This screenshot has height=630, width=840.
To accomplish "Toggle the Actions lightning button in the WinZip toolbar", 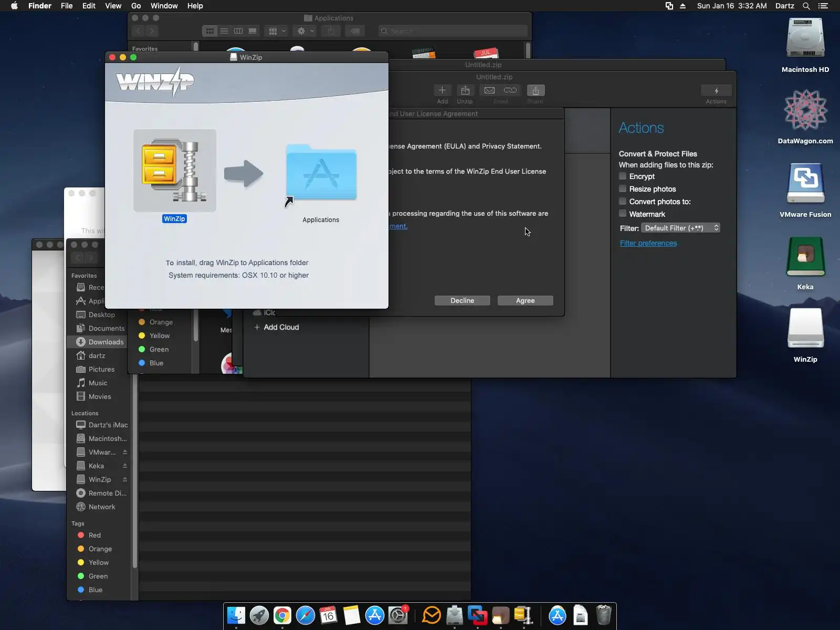I will pos(716,90).
